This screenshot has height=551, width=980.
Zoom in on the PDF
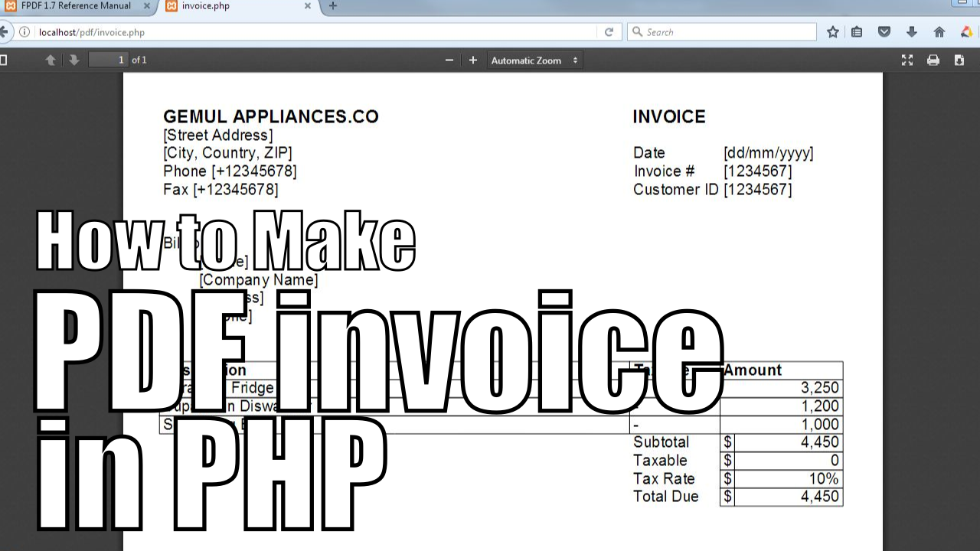tap(472, 60)
